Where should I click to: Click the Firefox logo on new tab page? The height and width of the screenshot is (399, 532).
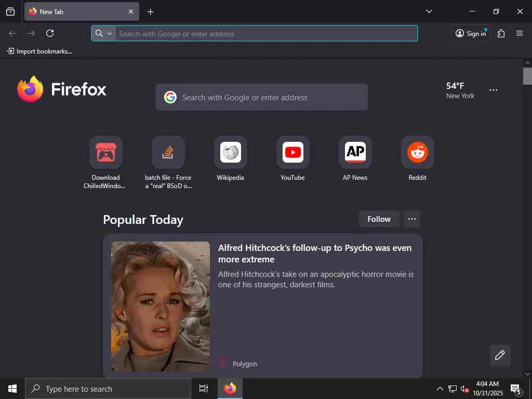click(62, 89)
